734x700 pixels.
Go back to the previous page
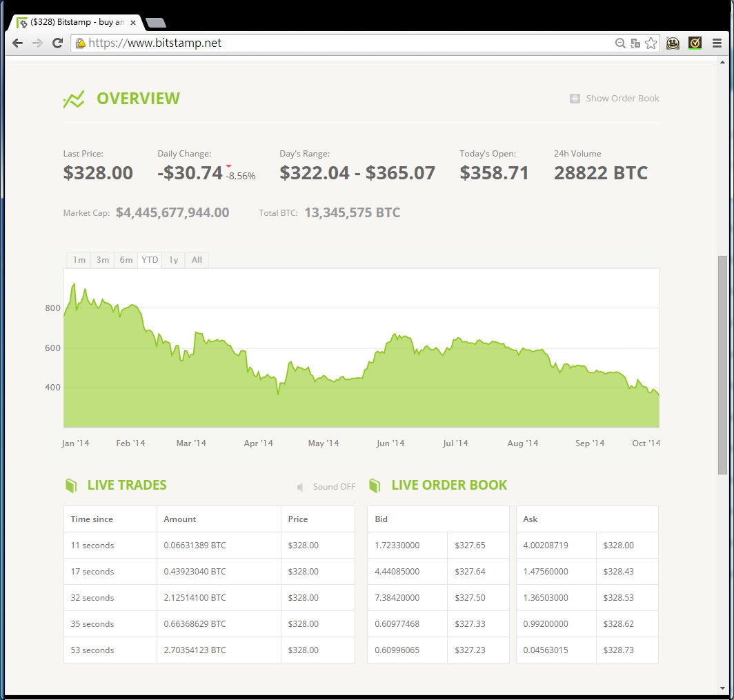click(x=18, y=43)
